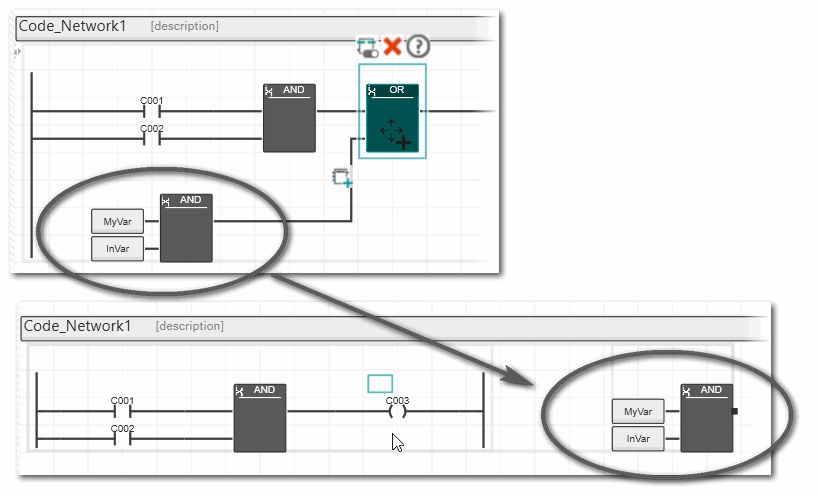Select the top AND block after contacts

289,118
